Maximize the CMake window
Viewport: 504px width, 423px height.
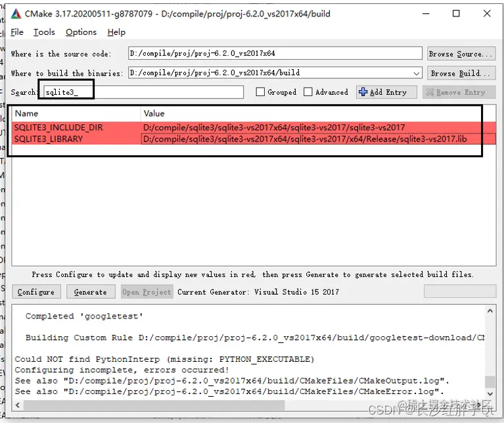coord(456,14)
